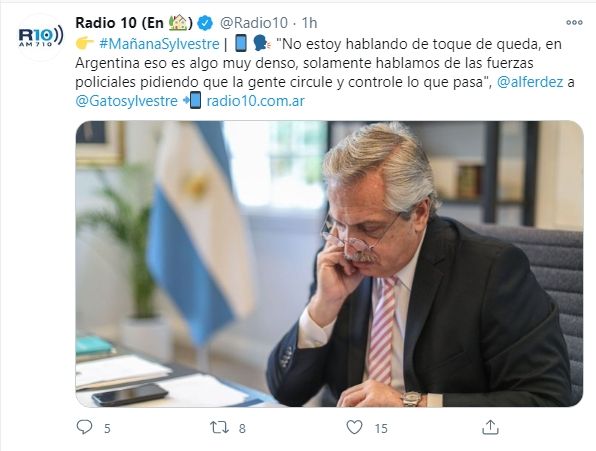
Task: Click the tweet quote text body
Action: click(325, 63)
